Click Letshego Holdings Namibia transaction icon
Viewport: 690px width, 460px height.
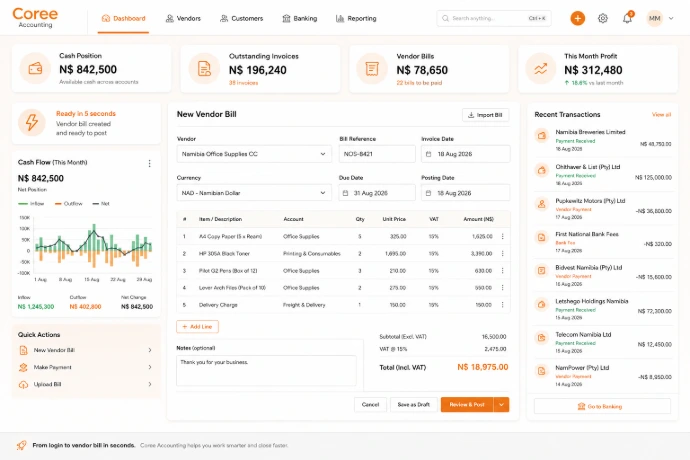[542, 304]
